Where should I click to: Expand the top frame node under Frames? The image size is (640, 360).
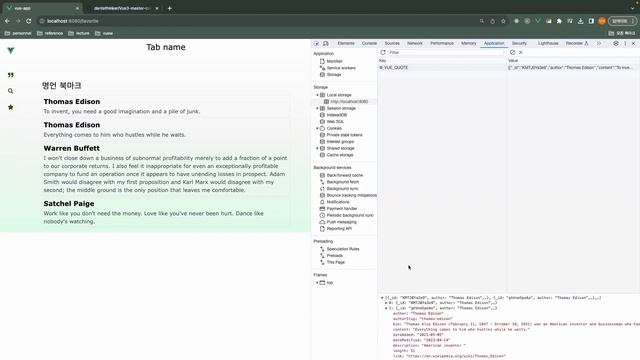[x=317, y=282]
